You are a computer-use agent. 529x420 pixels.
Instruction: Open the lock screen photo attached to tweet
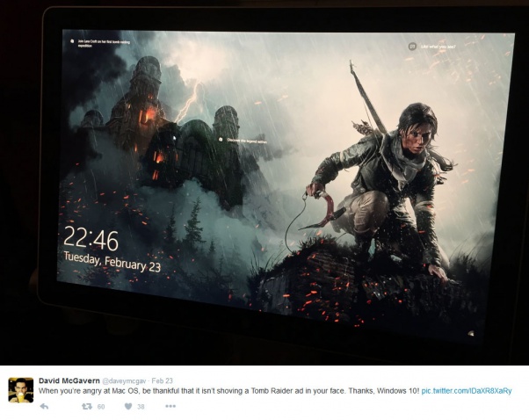coord(264,183)
